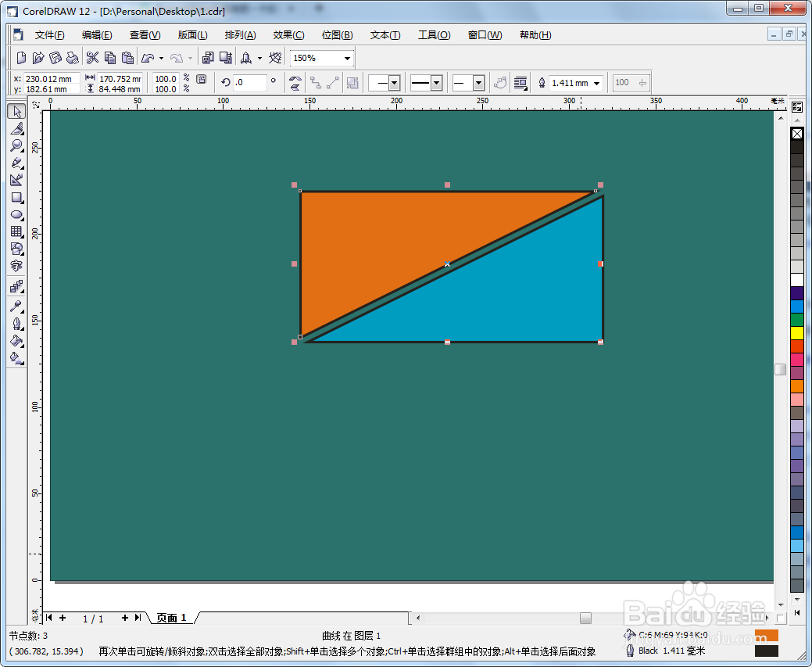Click the no-fill X color swatch
812x667 pixels.
pyautogui.click(x=797, y=134)
